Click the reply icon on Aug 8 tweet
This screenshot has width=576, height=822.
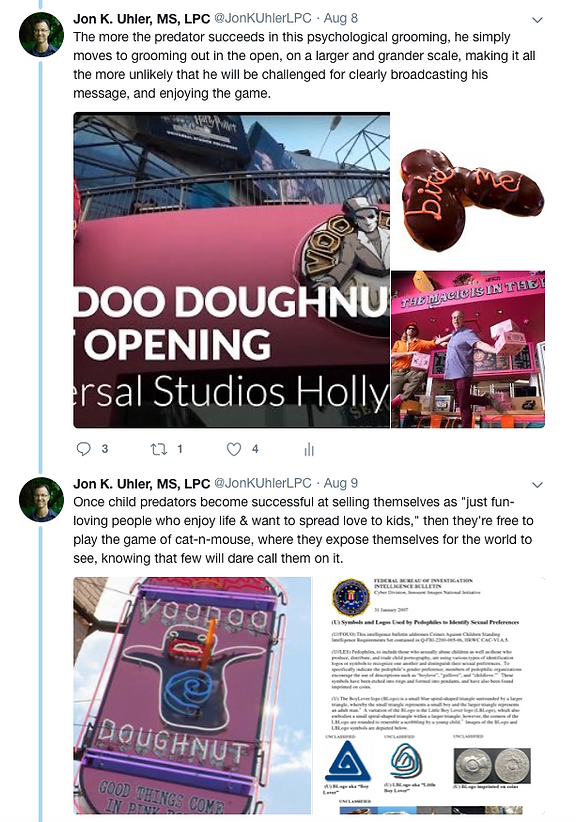point(84,449)
